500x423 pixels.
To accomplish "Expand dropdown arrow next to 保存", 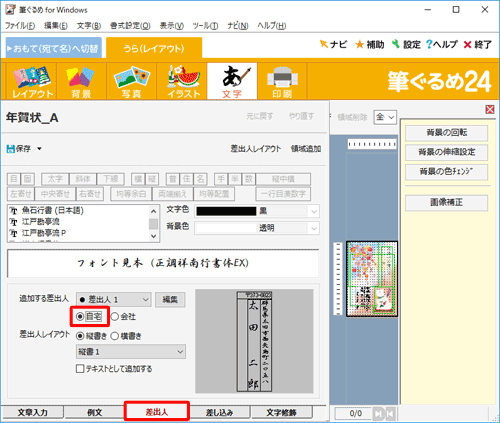I will pos(39,149).
